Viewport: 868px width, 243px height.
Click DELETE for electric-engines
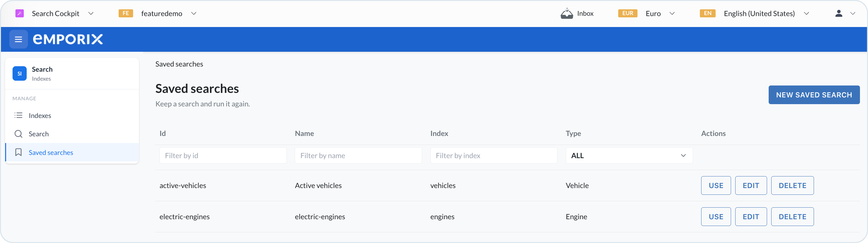click(x=792, y=217)
